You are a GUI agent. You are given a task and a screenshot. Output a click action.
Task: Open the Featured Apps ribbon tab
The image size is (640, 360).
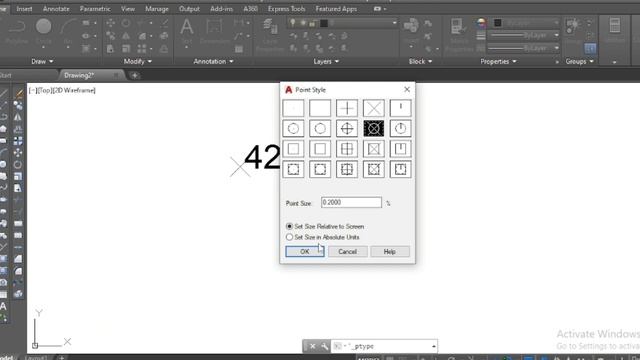(x=336, y=9)
